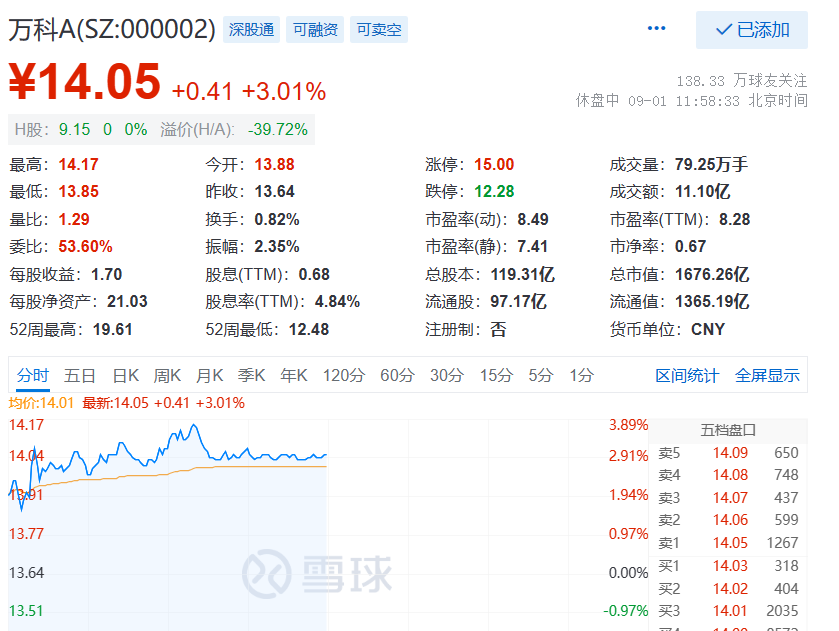
Task: Open the three-dot more options menu
Action: 656,28
